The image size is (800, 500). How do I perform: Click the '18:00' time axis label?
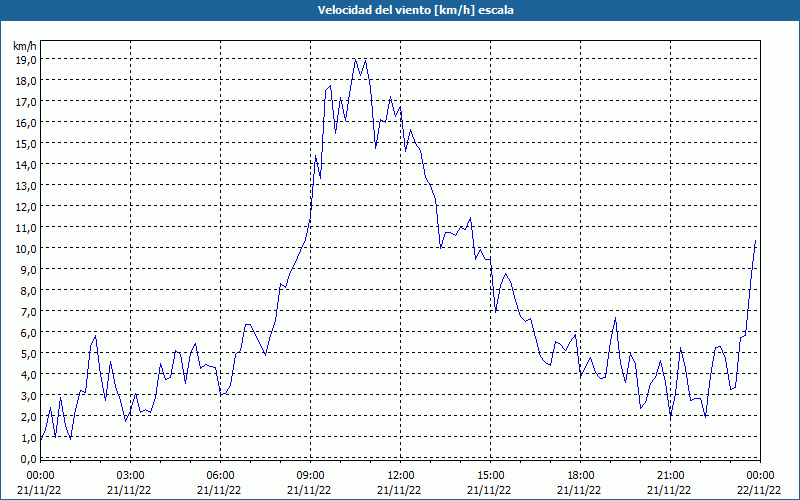point(581,476)
